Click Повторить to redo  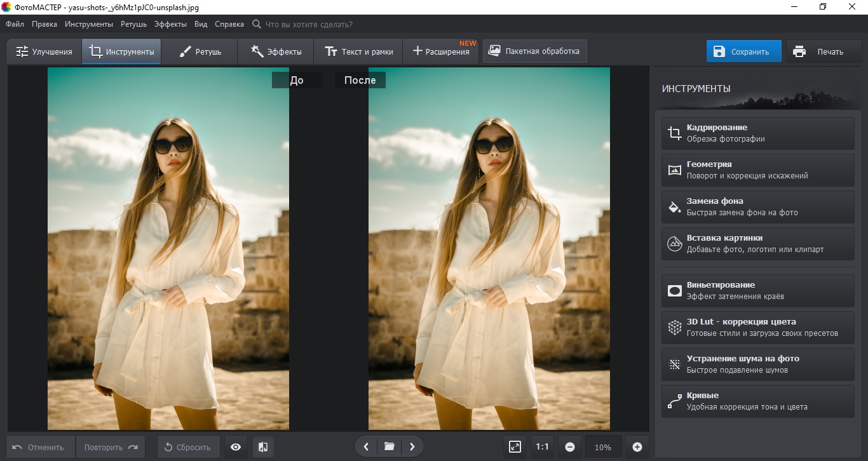click(111, 447)
